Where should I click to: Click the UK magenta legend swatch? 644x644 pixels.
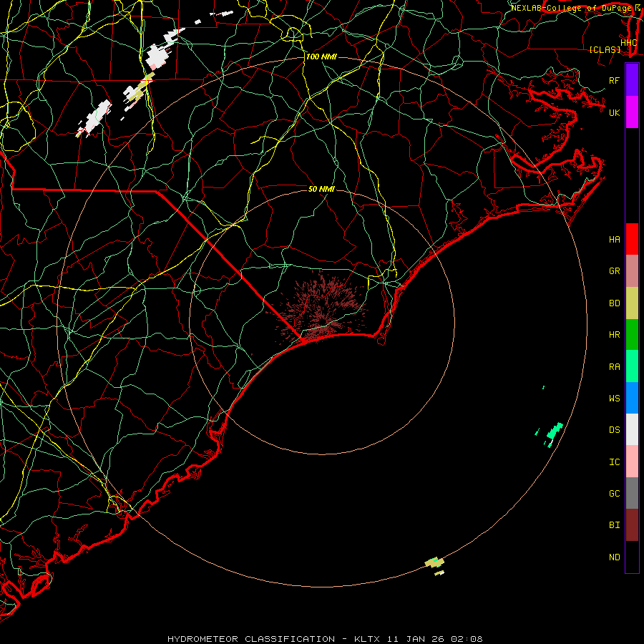pos(632,112)
